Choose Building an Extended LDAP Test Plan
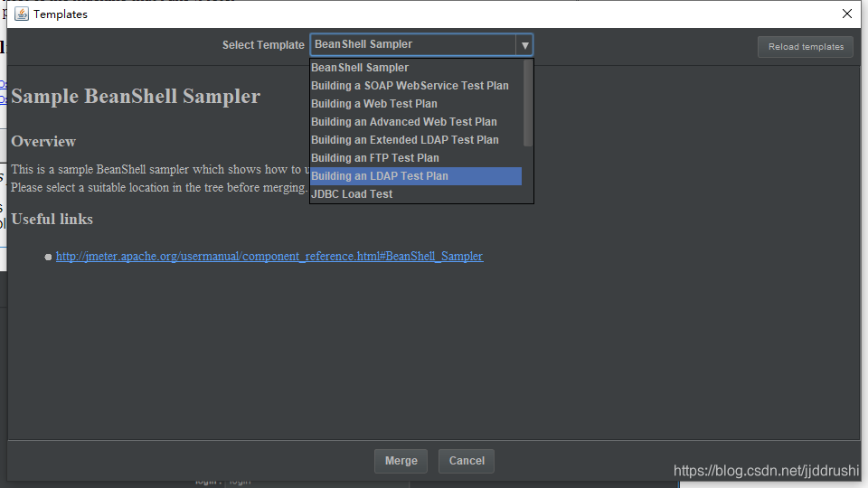 pyautogui.click(x=416, y=140)
